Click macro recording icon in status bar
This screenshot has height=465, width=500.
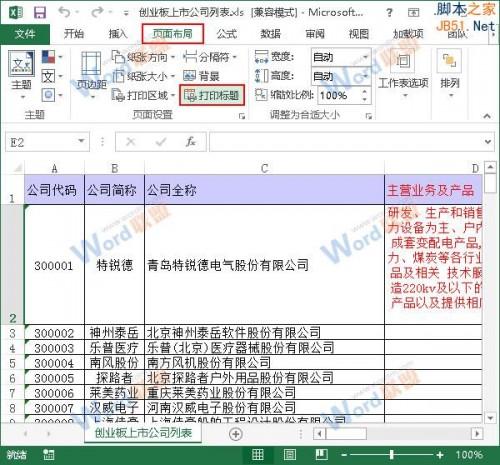(x=49, y=455)
